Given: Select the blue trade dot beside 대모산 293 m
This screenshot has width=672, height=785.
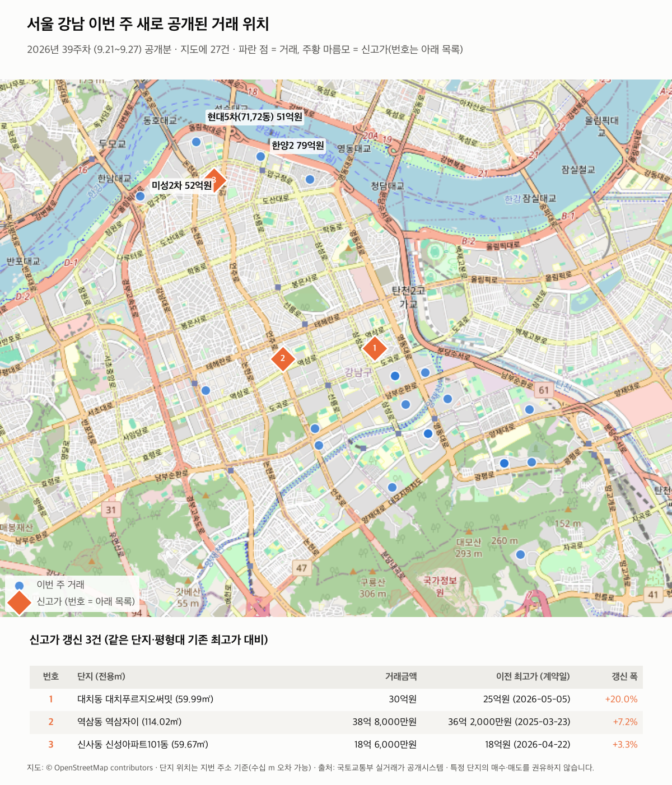Looking at the screenshot, I should click(520, 554).
